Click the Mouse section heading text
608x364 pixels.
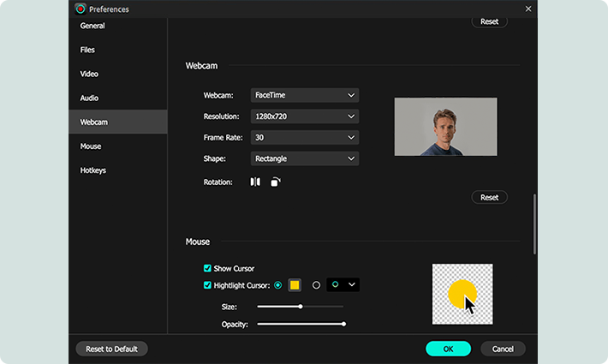click(197, 242)
